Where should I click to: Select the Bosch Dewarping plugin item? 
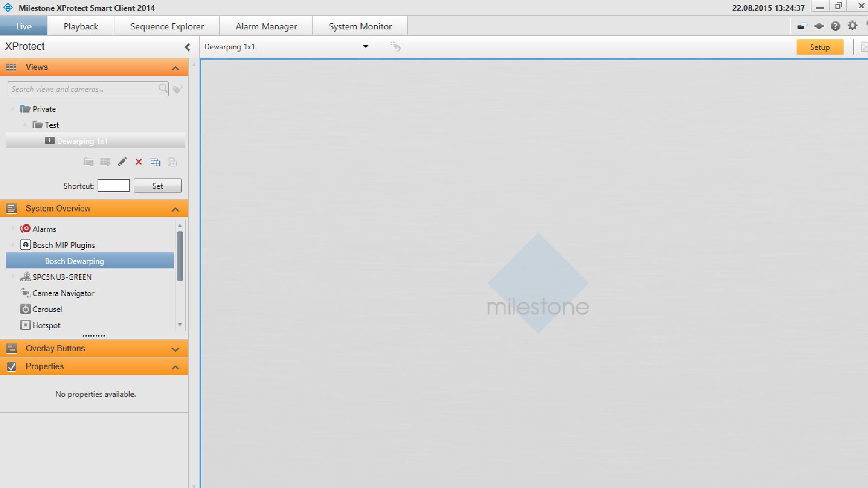(90, 261)
